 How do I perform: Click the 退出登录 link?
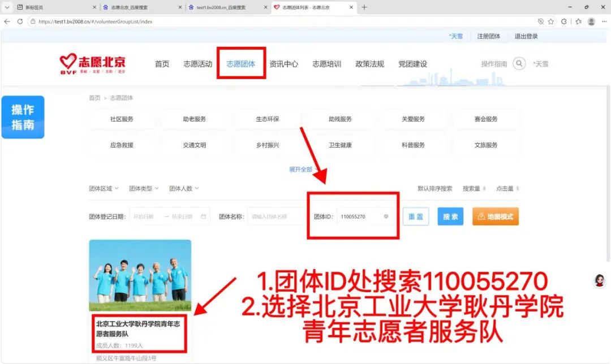tap(526, 36)
